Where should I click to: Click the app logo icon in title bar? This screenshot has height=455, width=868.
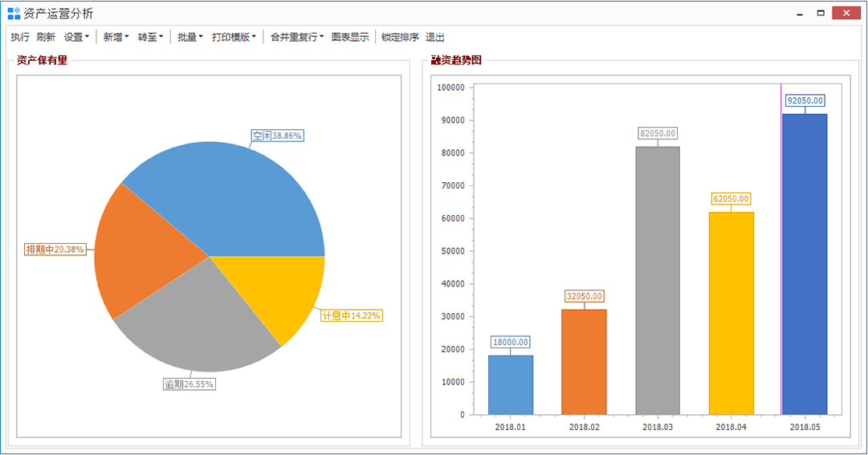(14, 14)
